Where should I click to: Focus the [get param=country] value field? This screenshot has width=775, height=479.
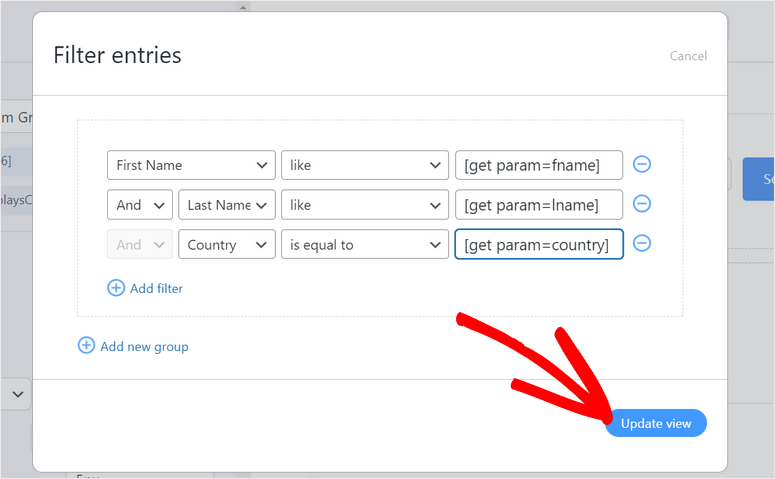(x=539, y=244)
